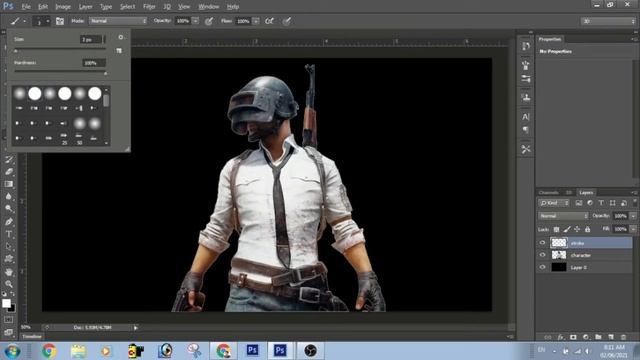Toggle lock all
Viewport: 640px width, 360px height.
point(587,229)
